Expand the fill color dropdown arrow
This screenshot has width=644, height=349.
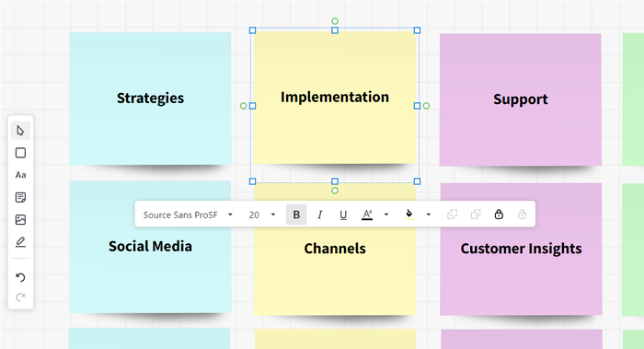[x=429, y=215]
